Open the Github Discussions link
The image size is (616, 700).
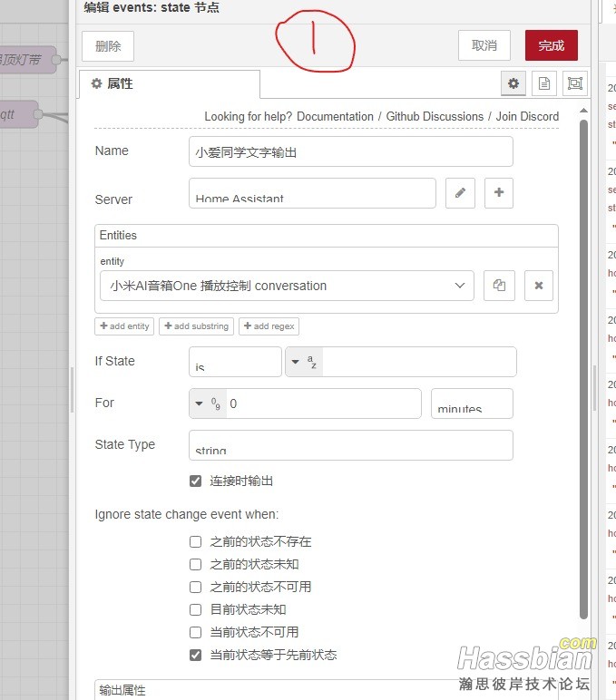point(435,117)
